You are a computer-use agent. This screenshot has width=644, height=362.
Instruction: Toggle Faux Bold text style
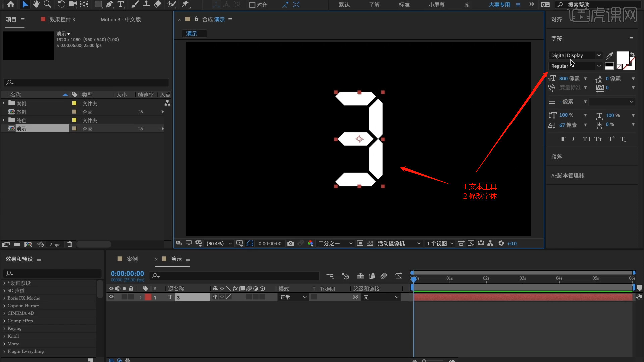562,139
